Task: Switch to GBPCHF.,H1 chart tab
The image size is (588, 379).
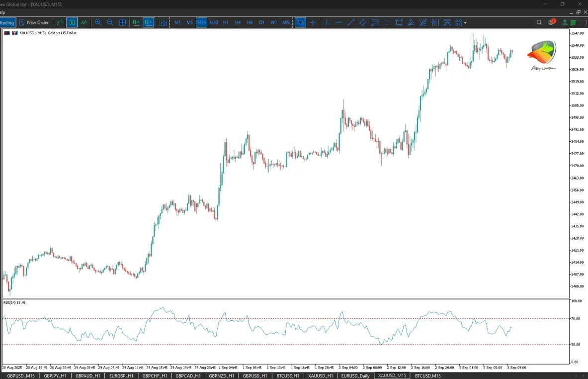Action: click(155, 376)
